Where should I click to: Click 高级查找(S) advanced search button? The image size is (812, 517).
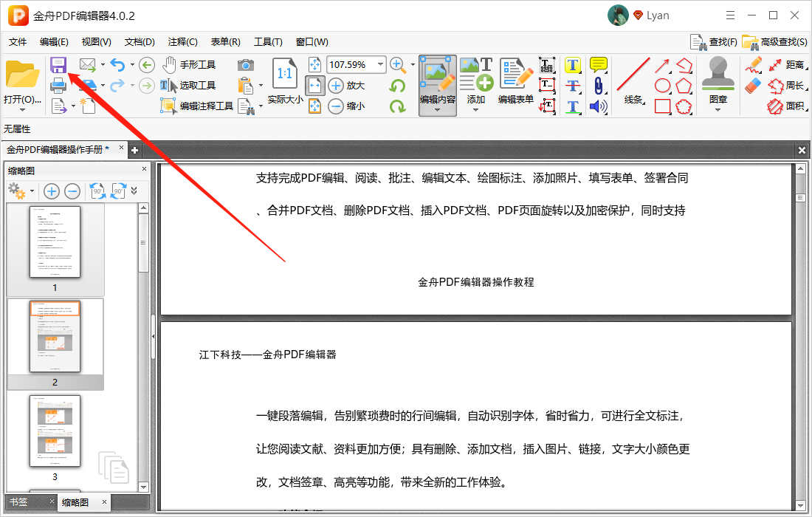coord(774,42)
